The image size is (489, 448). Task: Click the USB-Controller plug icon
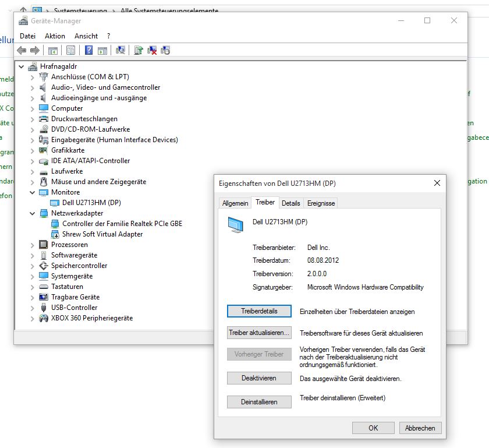tap(44, 308)
